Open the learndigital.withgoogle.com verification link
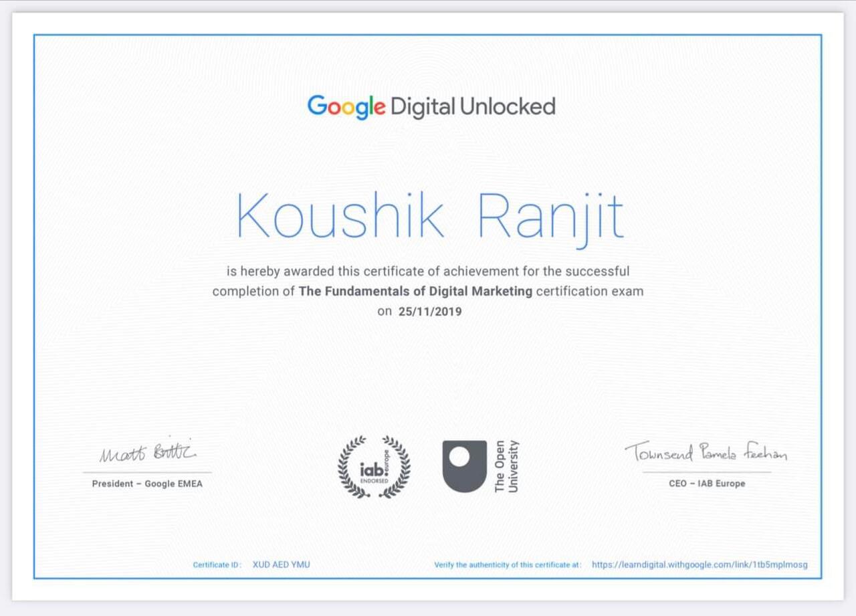Viewport: 856px width, 616px height. [x=700, y=564]
